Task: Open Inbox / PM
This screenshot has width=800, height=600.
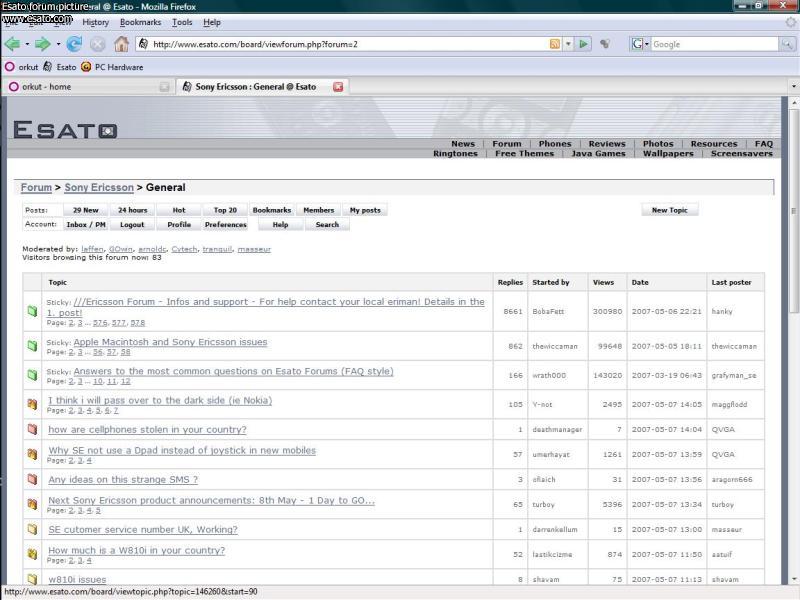Action: point(86,224)
